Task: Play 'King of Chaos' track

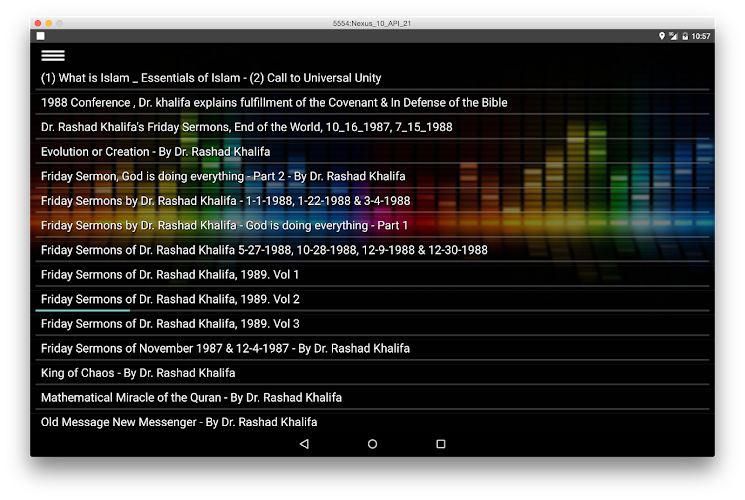Action: pos(372,373)
